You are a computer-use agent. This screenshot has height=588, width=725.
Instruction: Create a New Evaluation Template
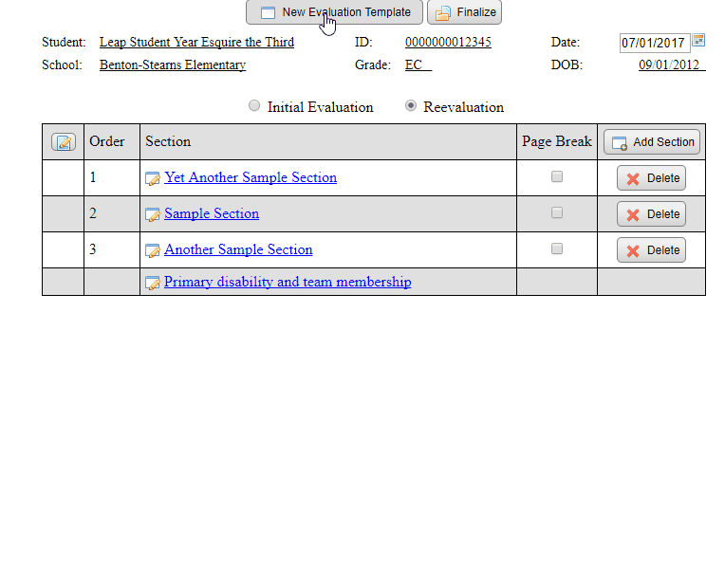334,12
